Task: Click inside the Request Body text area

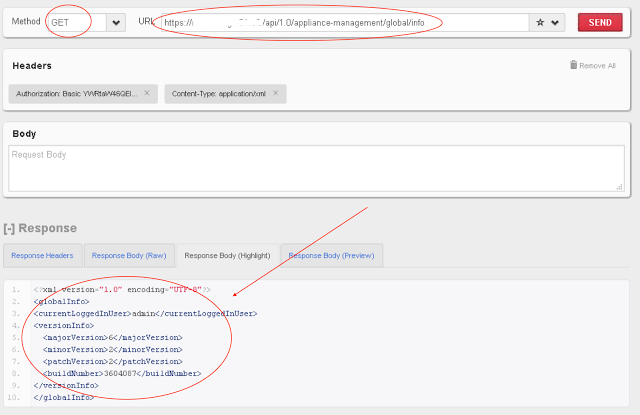Action: tap(315, 170)
